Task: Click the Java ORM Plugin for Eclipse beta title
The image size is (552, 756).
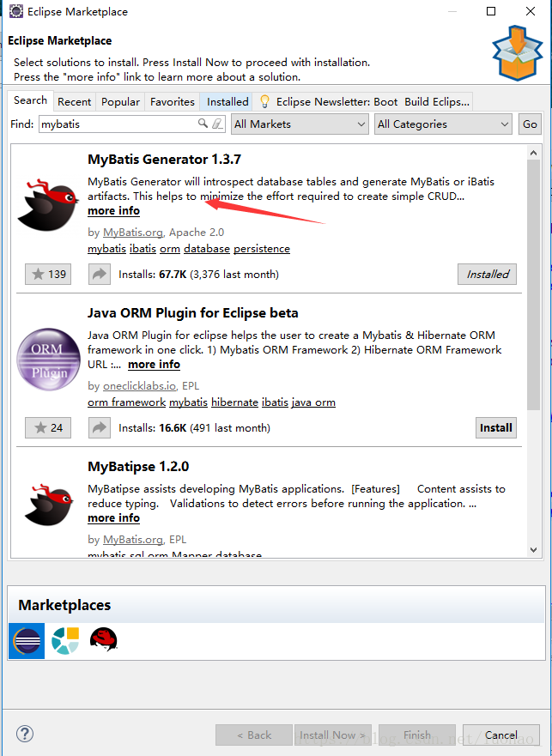Action: click(193, 313)
